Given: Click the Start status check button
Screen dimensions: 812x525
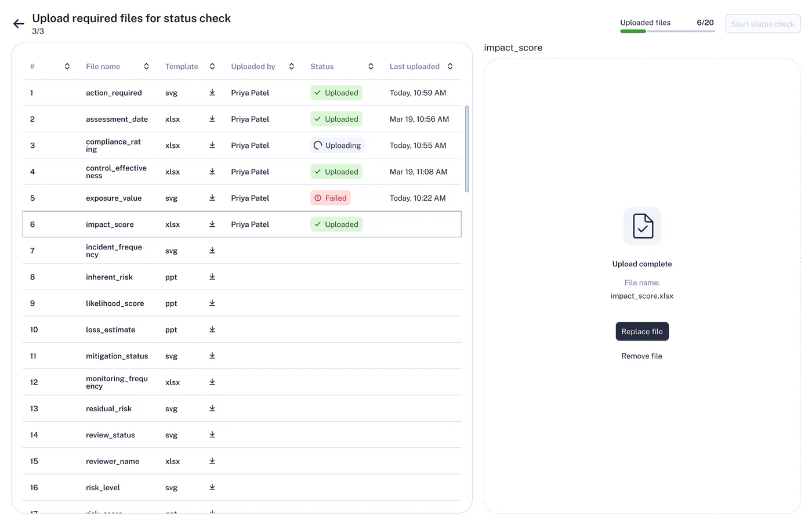Looking at the screenshot, I should [x=763, y=24].
